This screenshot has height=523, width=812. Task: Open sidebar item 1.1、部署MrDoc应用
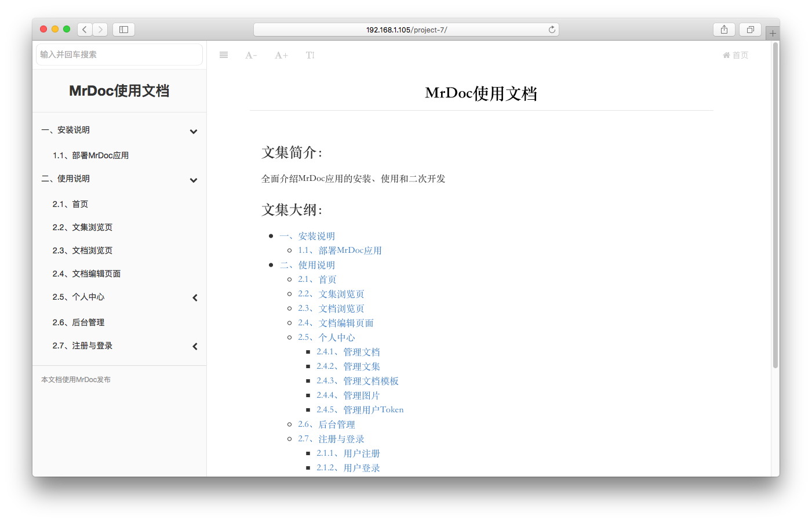tap(90, 155)
